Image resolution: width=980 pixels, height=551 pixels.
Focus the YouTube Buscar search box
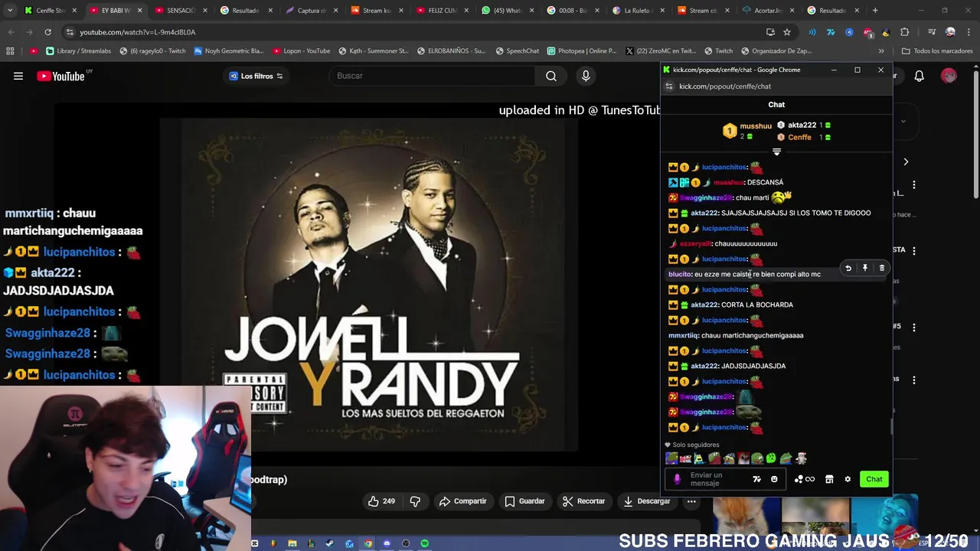point(433,76)
